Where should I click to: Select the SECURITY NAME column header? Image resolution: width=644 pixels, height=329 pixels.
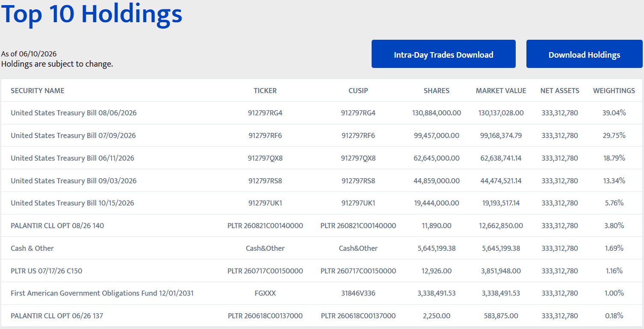[38, 91]
